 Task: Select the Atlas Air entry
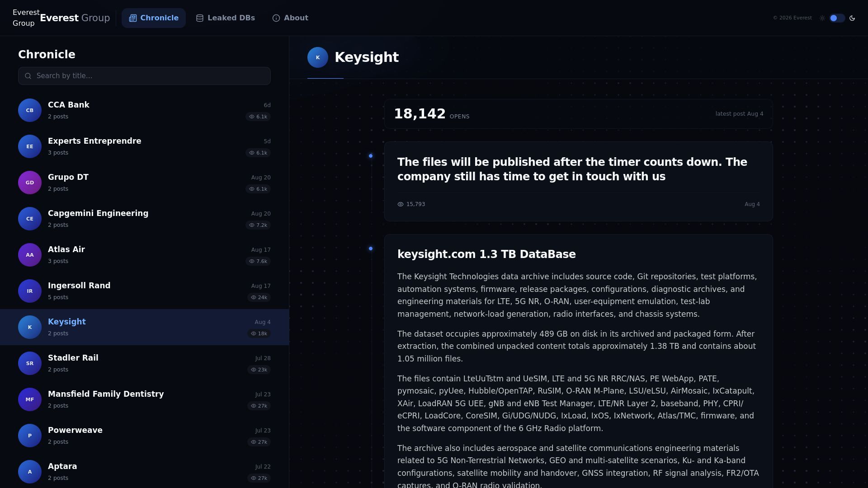pos(144,255)
